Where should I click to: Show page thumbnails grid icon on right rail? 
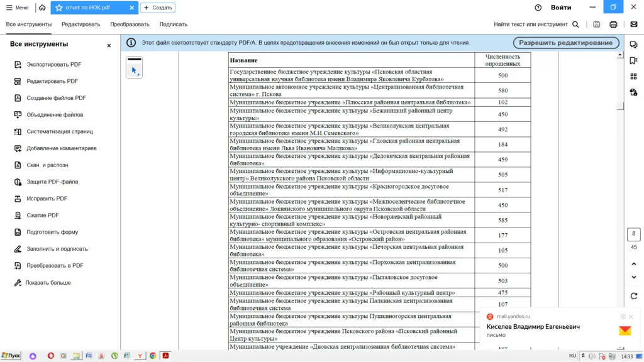pyautogui.click(x=633, y=77)
